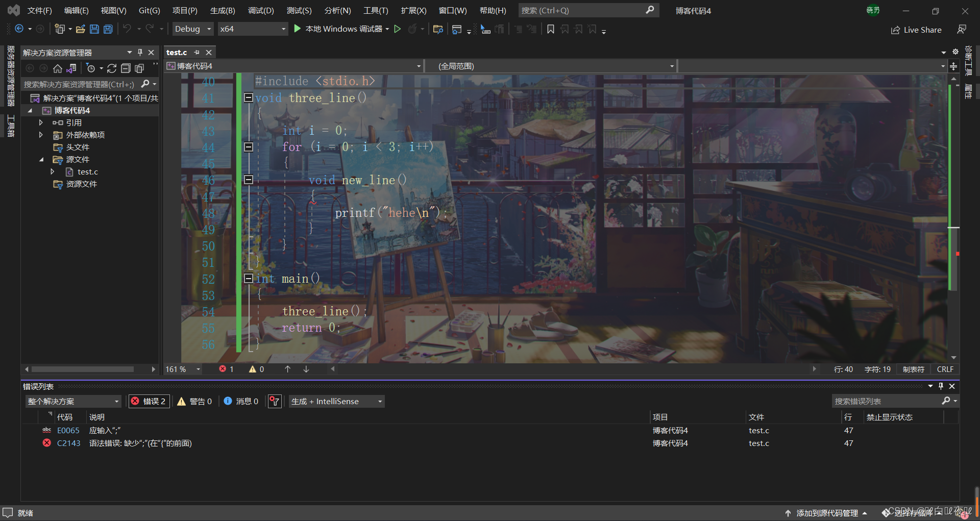Open the 调试(D) menu
Viewport: 980px width, 521px height.
click(261, 10)
